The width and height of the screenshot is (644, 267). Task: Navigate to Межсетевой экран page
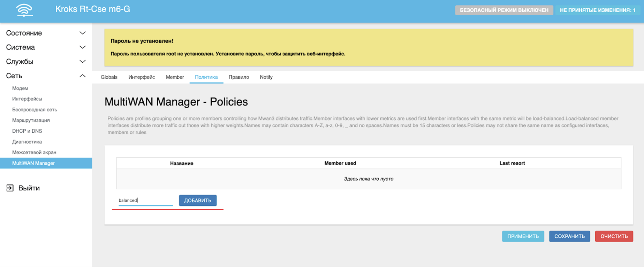[34, 152]
